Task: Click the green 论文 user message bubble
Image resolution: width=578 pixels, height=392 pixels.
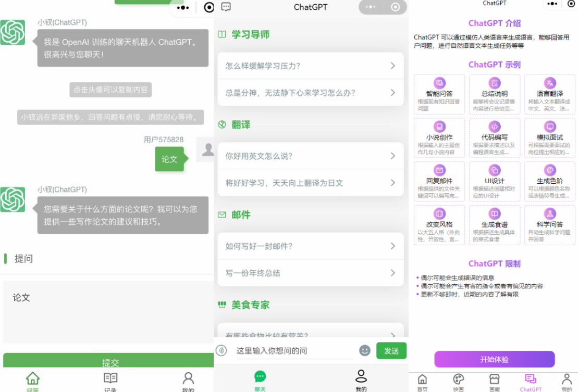Action: point(169,159)
